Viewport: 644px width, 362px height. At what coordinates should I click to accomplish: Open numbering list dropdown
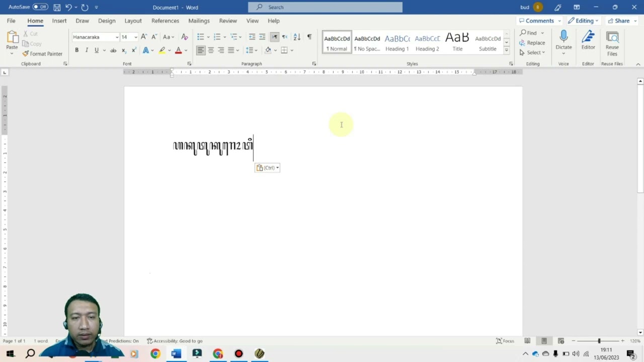[224, 37]
